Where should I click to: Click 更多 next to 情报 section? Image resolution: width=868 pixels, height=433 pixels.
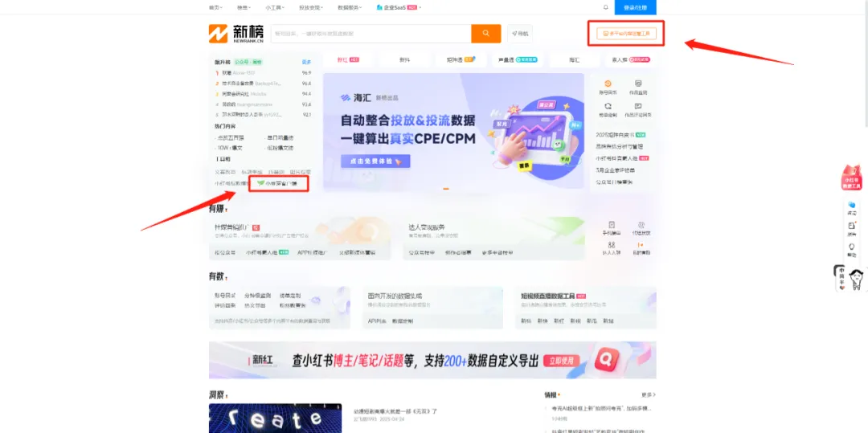(x=649, y=395)
